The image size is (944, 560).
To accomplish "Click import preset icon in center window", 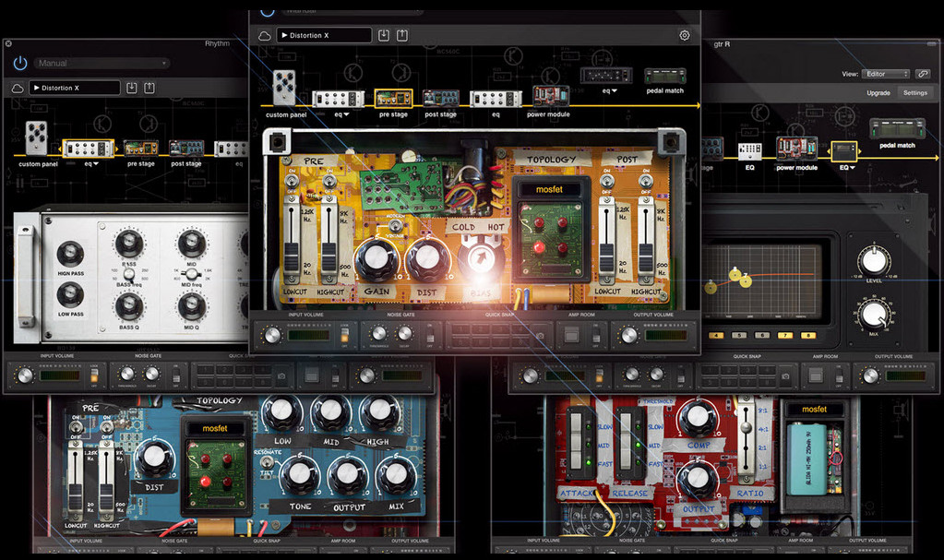I will point(384,36).
